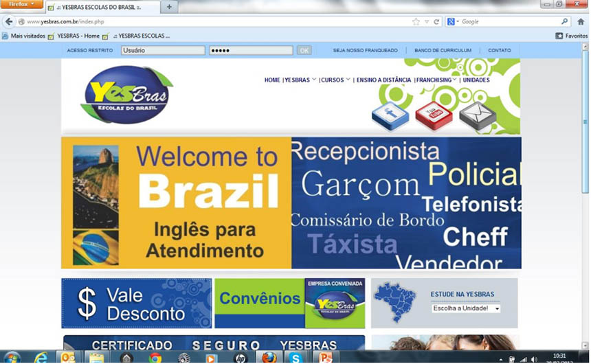This screenshot has width=591, height=364.
Task: Expand the FRANCHISING menu
Action: coord(436,80)
